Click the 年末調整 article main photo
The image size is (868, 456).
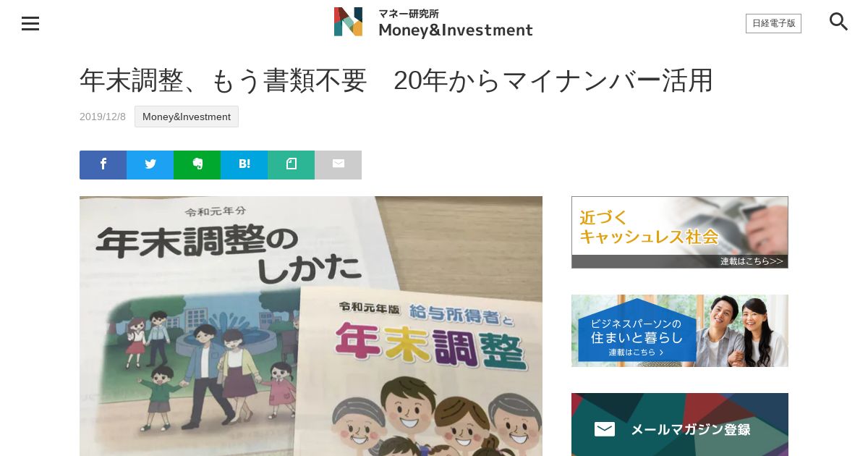pyautogui.click(x=311, y=326)
